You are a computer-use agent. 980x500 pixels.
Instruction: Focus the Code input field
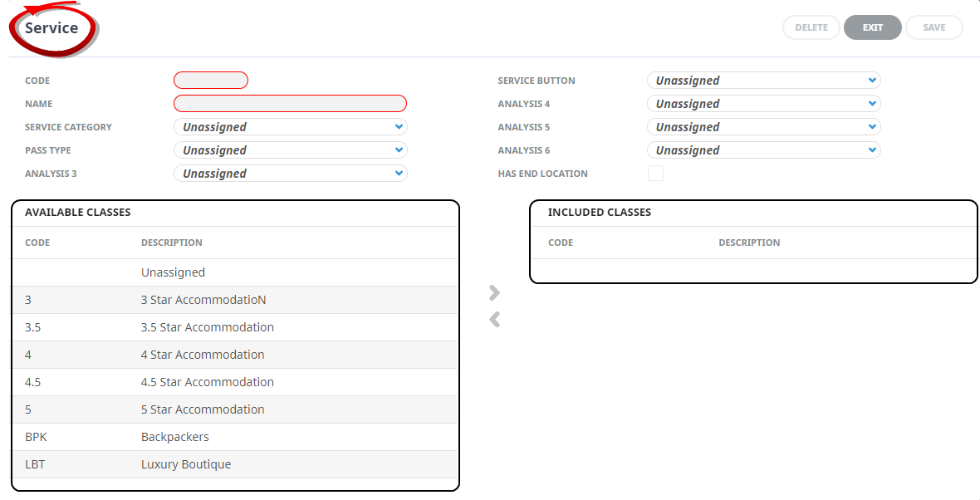point(211,81)
